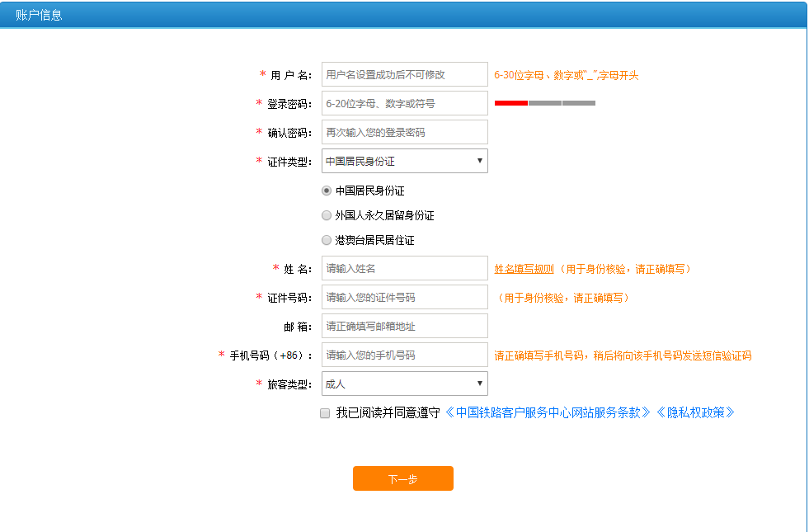
Task: Select 外国人永久居留身份证 radio option
Action: coord(327,215)
